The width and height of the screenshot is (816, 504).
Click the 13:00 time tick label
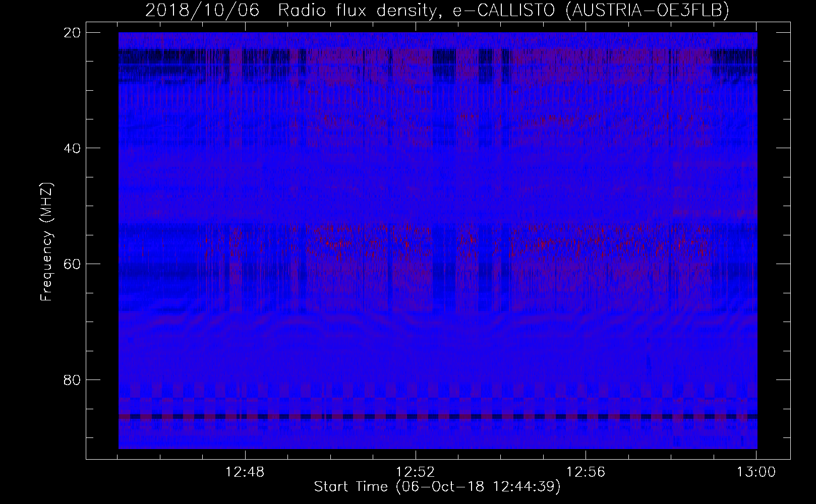[756, 473]
